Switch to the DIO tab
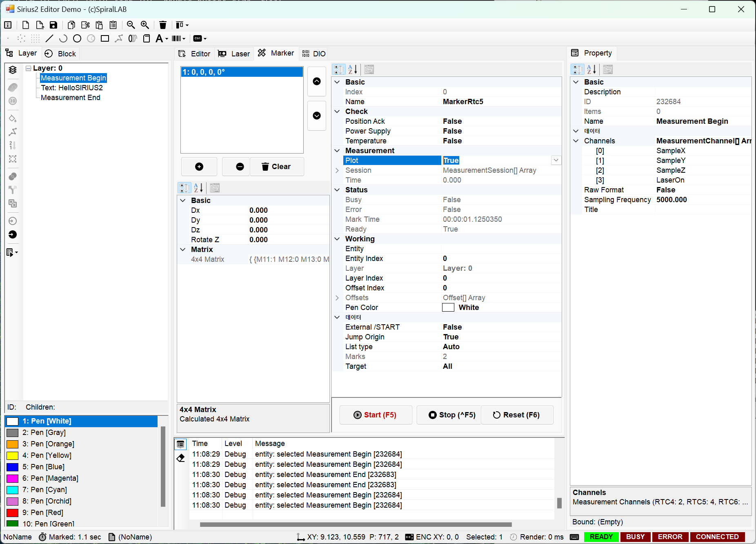 coord(314,54)
